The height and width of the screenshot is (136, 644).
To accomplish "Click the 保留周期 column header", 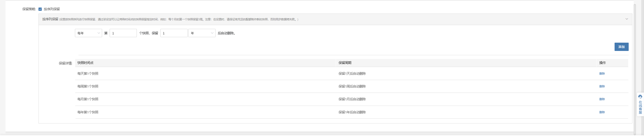I will point(345,63).
